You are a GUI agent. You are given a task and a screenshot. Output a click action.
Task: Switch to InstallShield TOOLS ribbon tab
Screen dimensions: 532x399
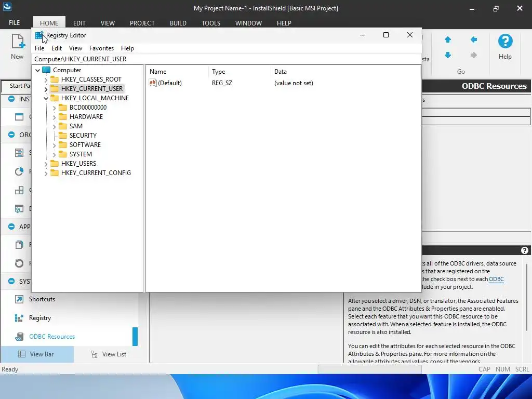211,23
